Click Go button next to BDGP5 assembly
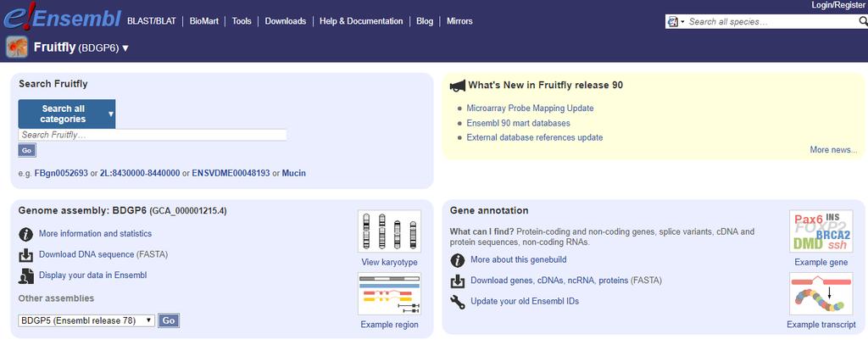The image size is (868, 345). [x=169, y=320]
